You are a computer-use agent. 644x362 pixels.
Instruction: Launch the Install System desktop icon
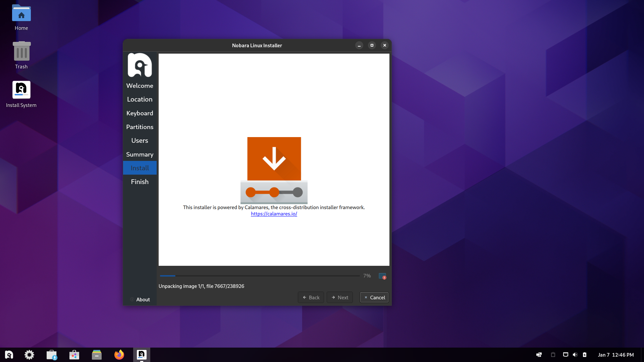tap(21, 94)
